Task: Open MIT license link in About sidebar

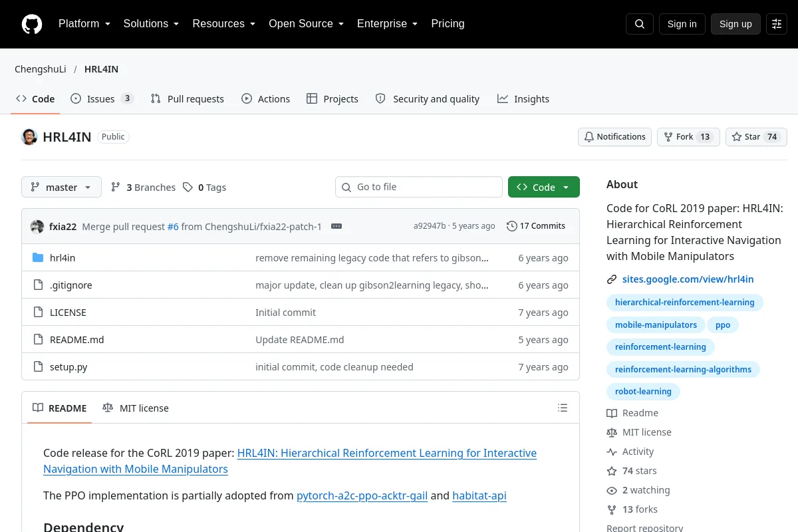Action: pyautogui.click(x=639, y=432)
